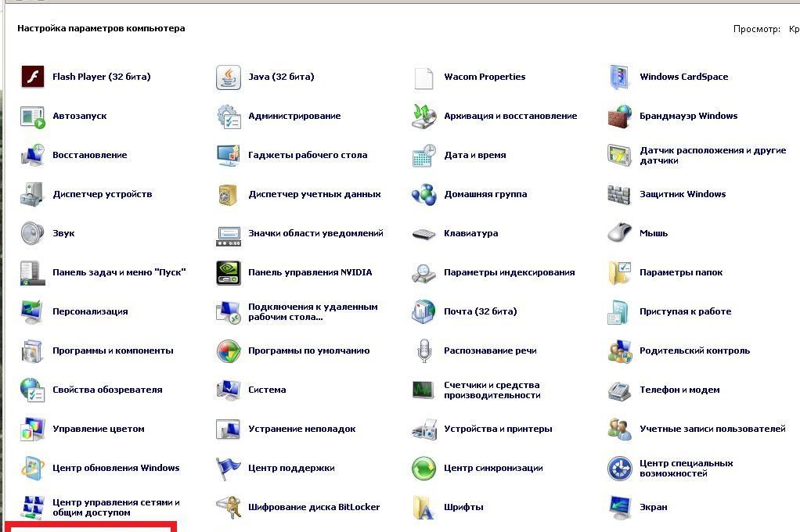Click the Брандмауэр Windows brick wall icon

point(620,117)
